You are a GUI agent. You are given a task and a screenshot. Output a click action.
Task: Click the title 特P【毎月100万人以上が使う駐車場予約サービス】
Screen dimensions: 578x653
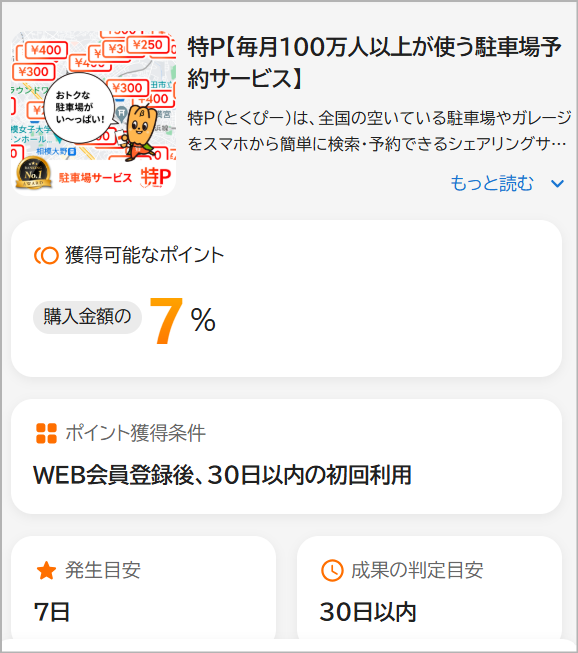(374, 62)
